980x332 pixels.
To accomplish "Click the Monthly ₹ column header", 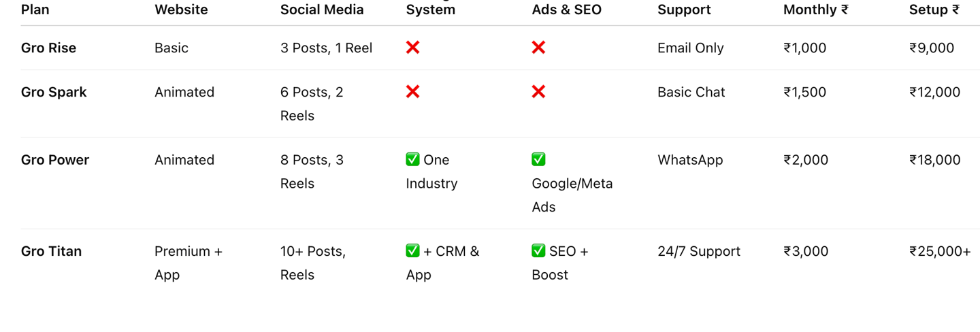I will coord(816,10).
